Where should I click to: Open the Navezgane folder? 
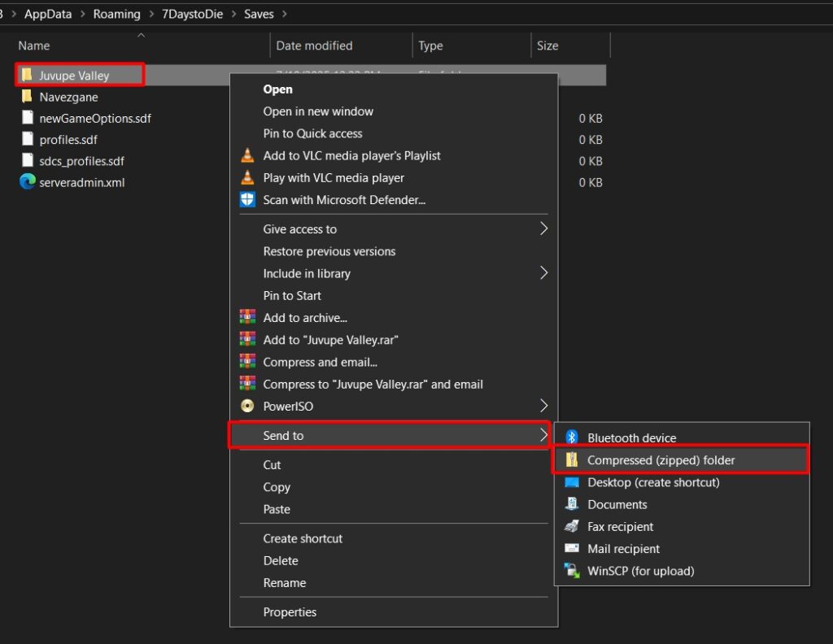(68, 97)
